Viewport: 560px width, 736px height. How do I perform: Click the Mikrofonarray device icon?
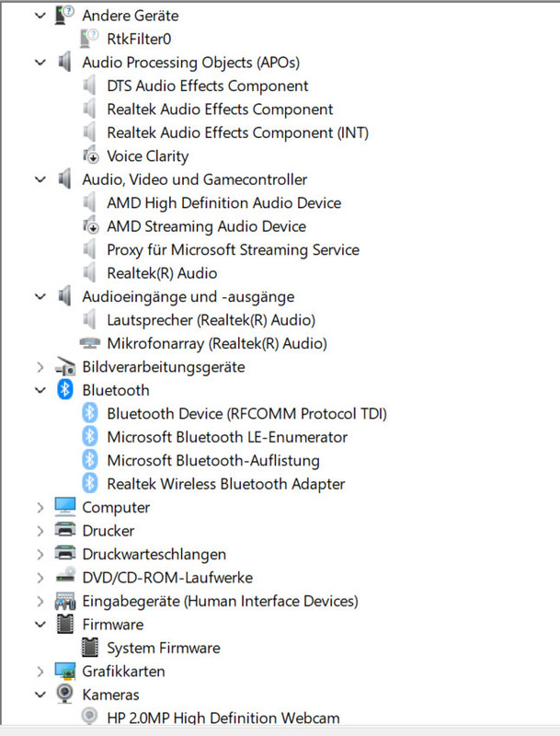(89, 343)
